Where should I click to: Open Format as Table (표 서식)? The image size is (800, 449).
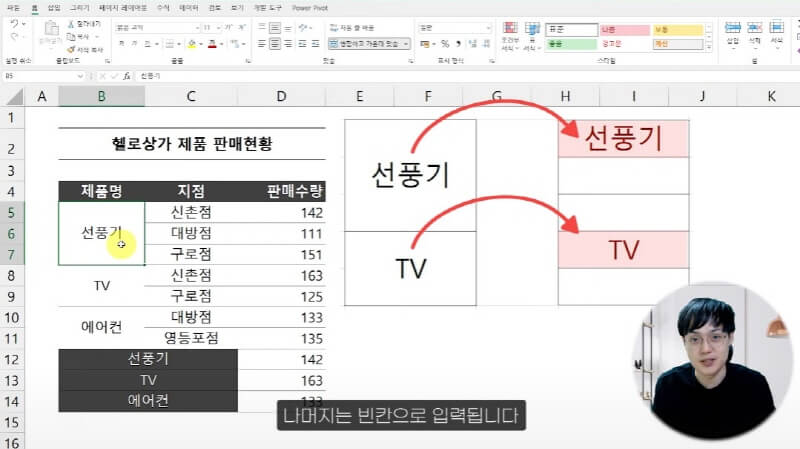coord(532,36)
